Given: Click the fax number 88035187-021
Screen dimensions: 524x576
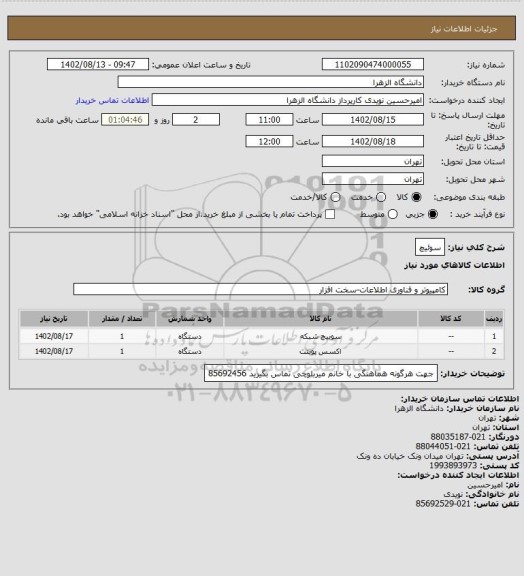Looking at the screenshot, I should tap(458, 437).
